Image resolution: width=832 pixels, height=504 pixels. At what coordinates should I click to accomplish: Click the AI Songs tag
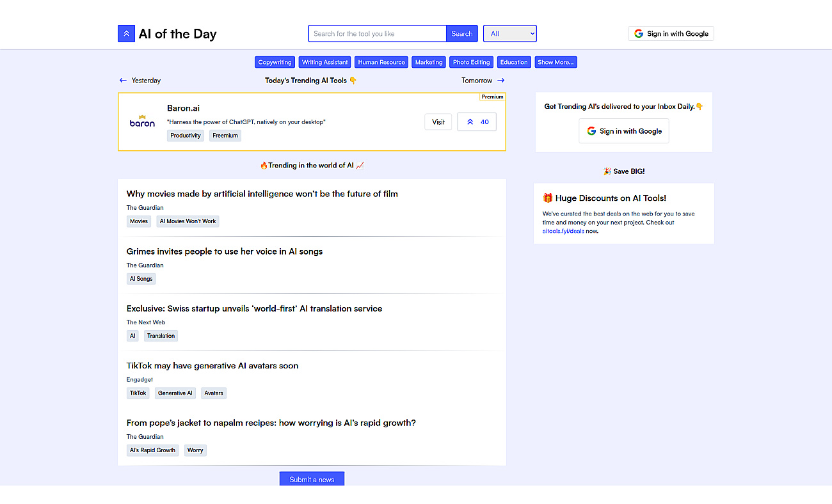[141, 279]
